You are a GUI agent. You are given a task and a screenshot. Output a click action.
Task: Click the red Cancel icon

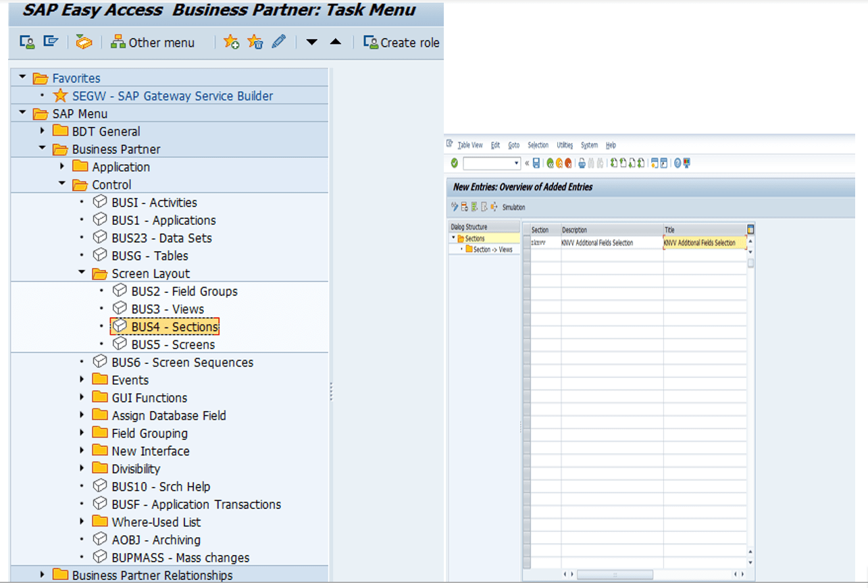[568, 163]
